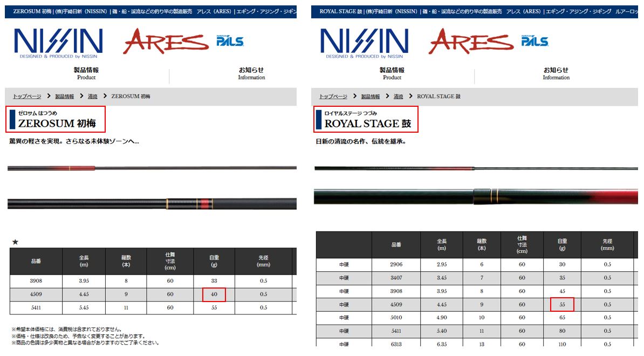Click the ZEROSUM rod tip section image
Viewport: 644px width, 356px height.
152,168
